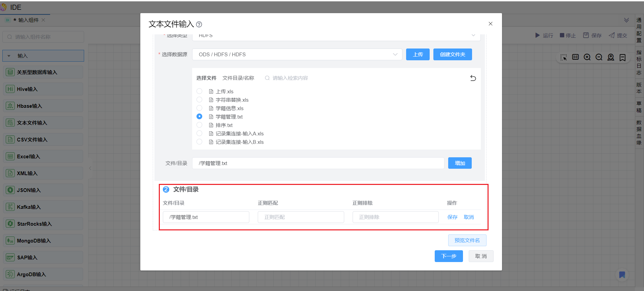Click the 关系型数据库输入 component icon
644x291 pixels.
coord(10,72)
